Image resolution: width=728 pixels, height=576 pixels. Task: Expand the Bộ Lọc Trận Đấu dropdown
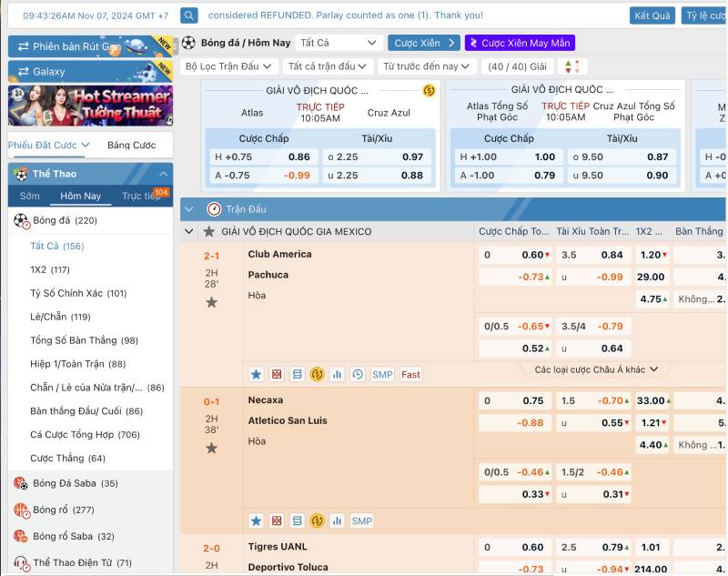pyautogui.click(x=228, y=66)
